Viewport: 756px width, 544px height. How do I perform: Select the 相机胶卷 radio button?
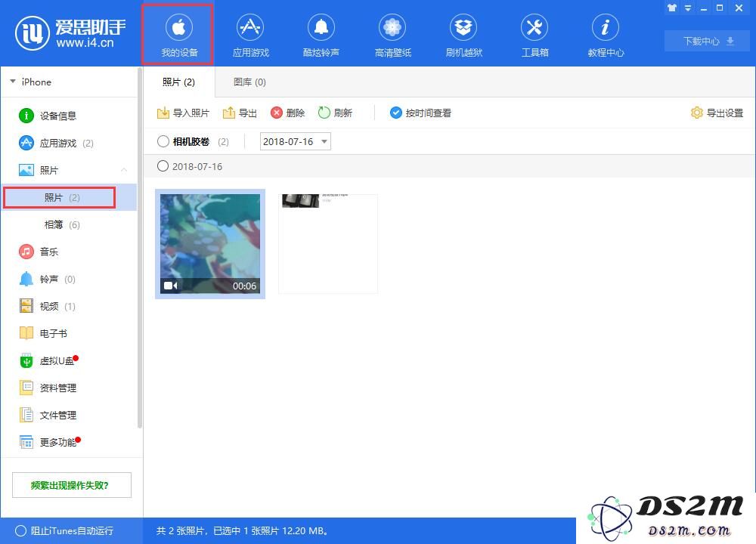[163, 141]
